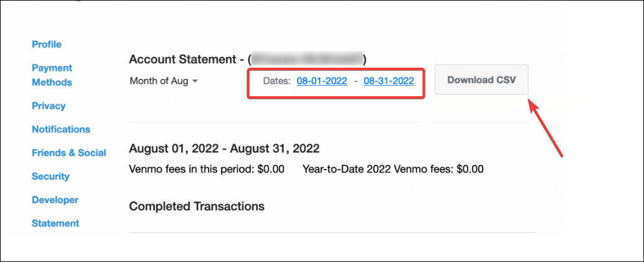Click the August 01, 2022 - August 31, 2022 heading
644x262 pixels.
pyautogui.click(x=224, y=149)
